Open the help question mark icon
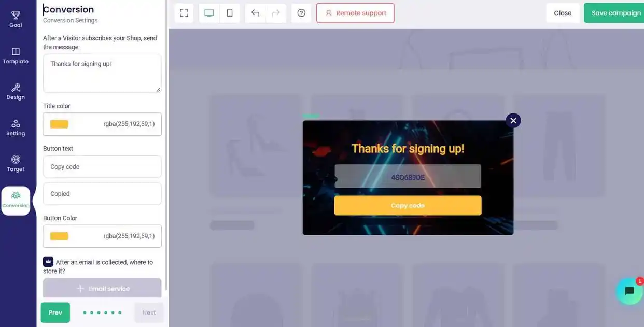644x327 pixels. tap(301, 13)
